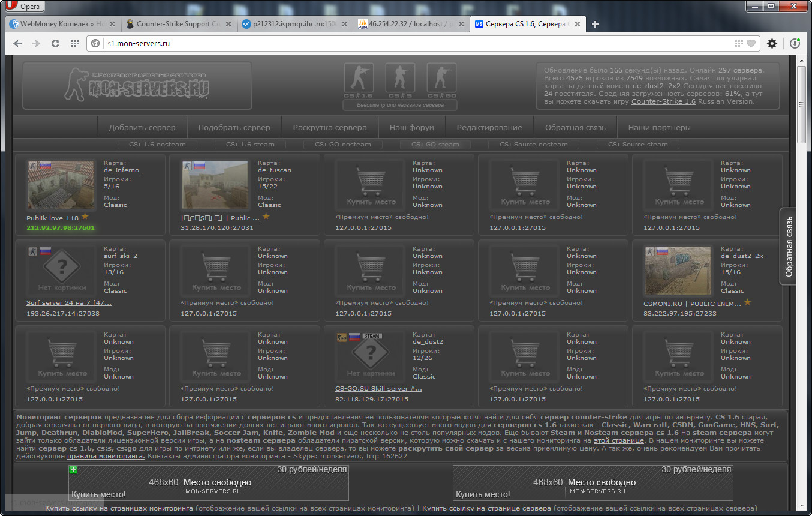Screen dimensions: 812x516
Task: Open the Редактирование menu item
Action: 489,128
